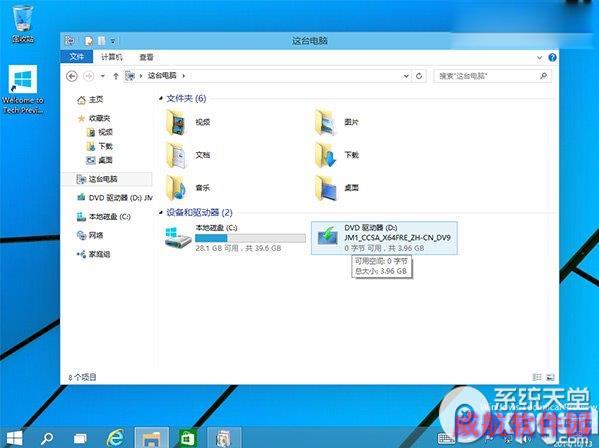The height and width of the screenshot is (448, 599).
Task: Select 桌面 under favorites in sidebar
Action: pyautogui.click(x=100, y=160)
